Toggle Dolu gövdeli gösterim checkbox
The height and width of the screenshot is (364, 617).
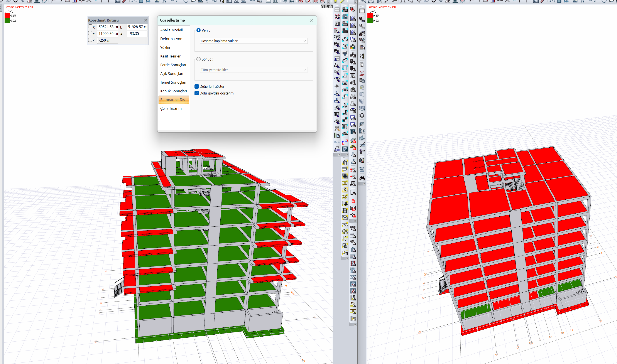[196, 93]
